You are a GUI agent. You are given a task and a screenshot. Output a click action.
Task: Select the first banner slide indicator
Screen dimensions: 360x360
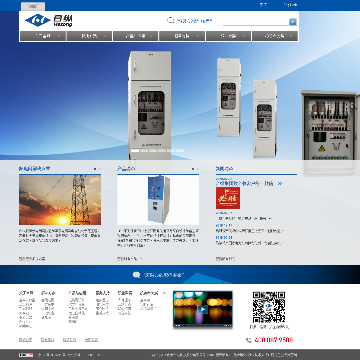135,151
